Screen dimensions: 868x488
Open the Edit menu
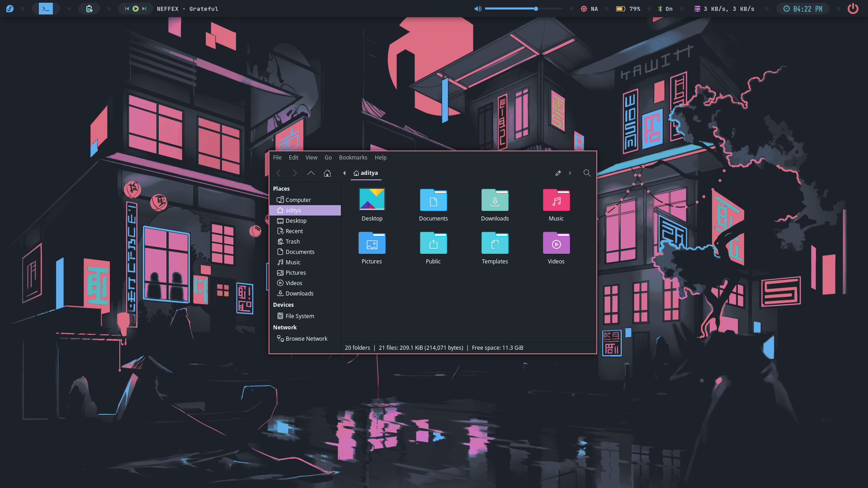tap(294, 158)
